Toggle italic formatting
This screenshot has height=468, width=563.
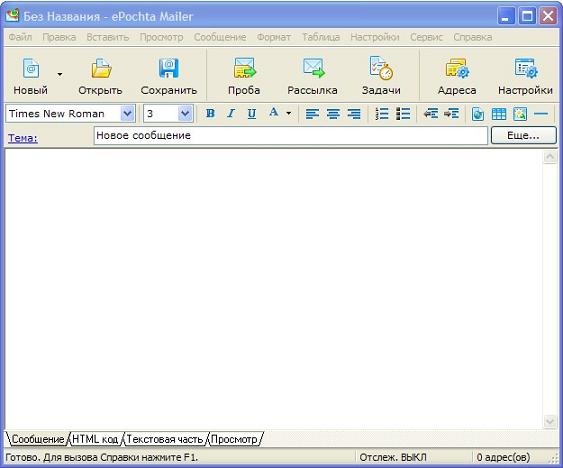point(231,113)
